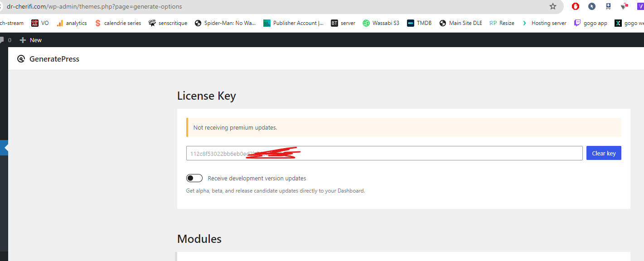Open the calendrie series bookmark
The width and height of the screenshot is (644, 261).
(118, 23)
